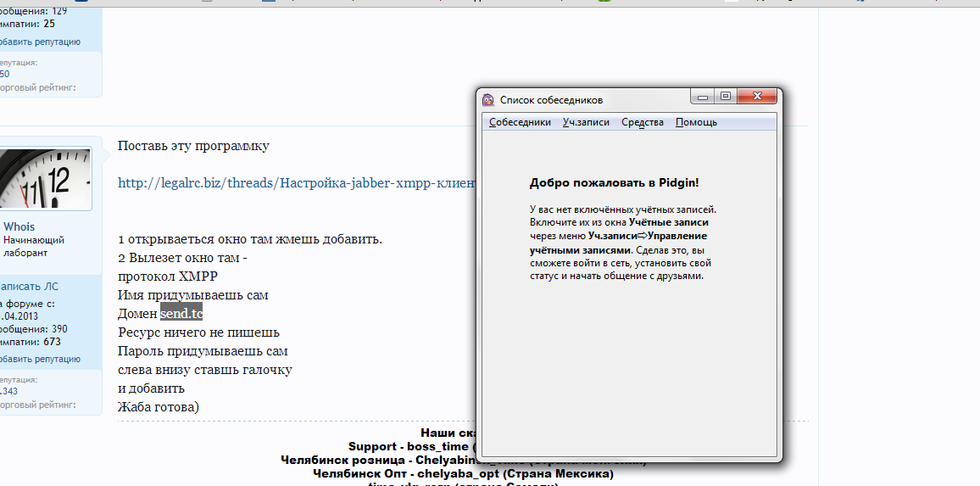Image resolution: width=980 pixels, height=486 pixels.
Task: Click the Pidgin icon in the title bar
Action: (x=489, y=99)
